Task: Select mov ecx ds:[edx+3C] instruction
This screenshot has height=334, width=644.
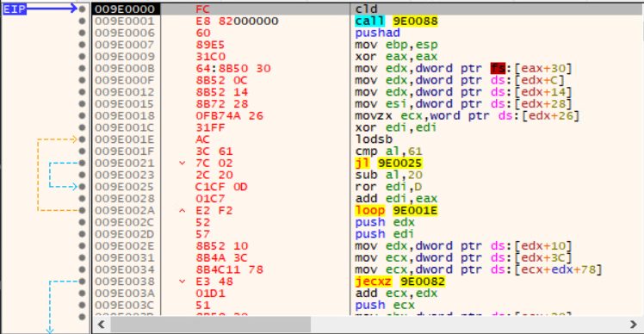Action: click(x=464, y=257)
